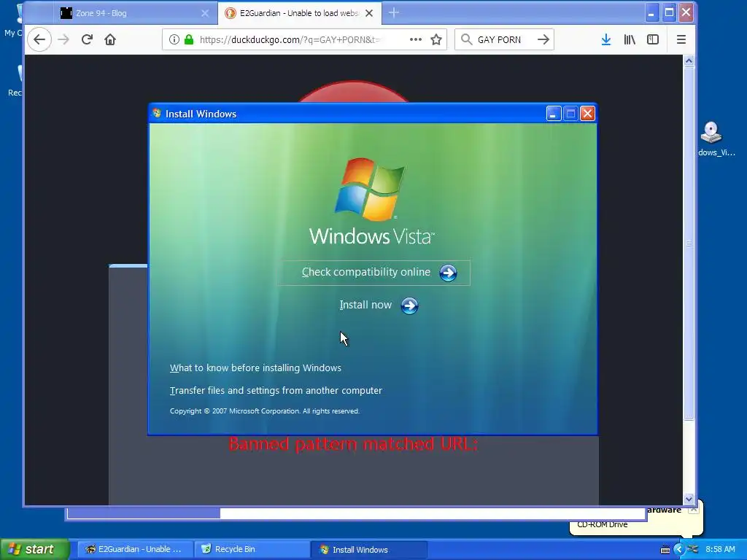This screenshot has width=747, height=560.
Task: Expand hidden system tray icons
Action: point(678,550)
